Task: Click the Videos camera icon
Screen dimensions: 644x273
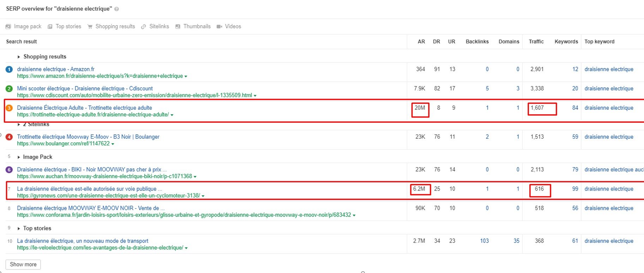Action: click(219, 26)
